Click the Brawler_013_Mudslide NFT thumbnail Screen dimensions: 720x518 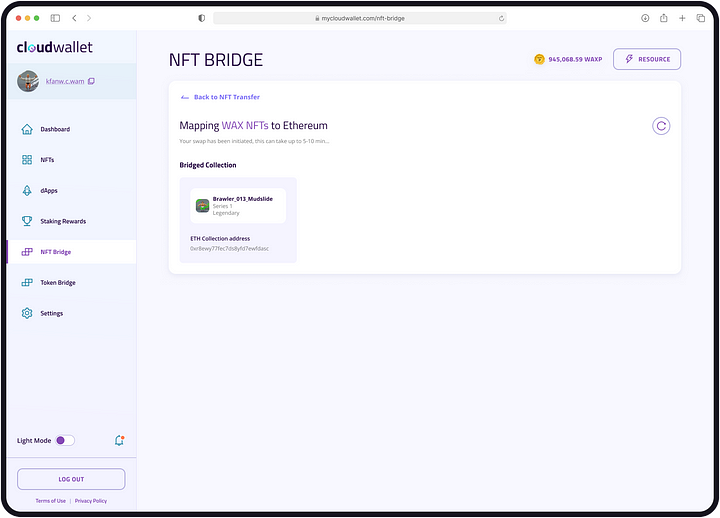pos(202,205)
